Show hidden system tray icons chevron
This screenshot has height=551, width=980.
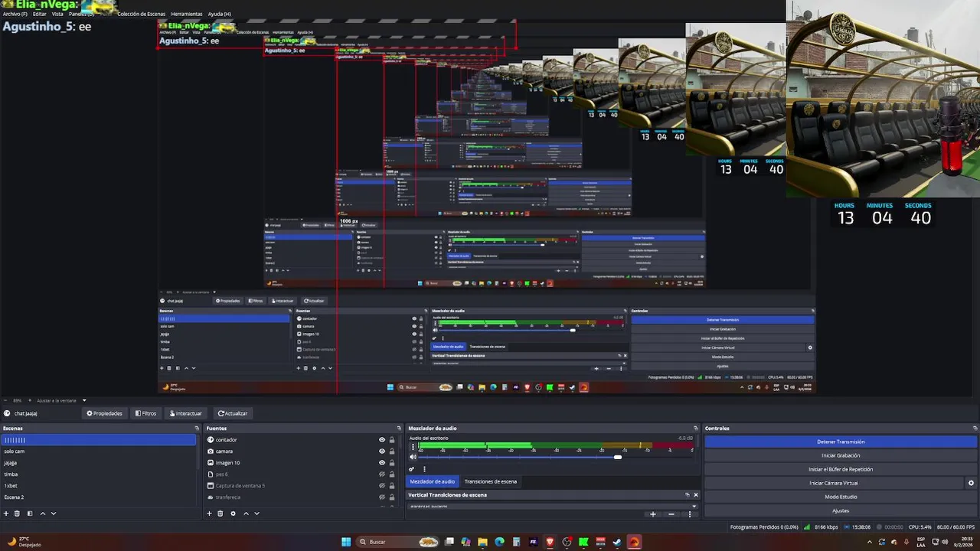(x=869, y=542)
